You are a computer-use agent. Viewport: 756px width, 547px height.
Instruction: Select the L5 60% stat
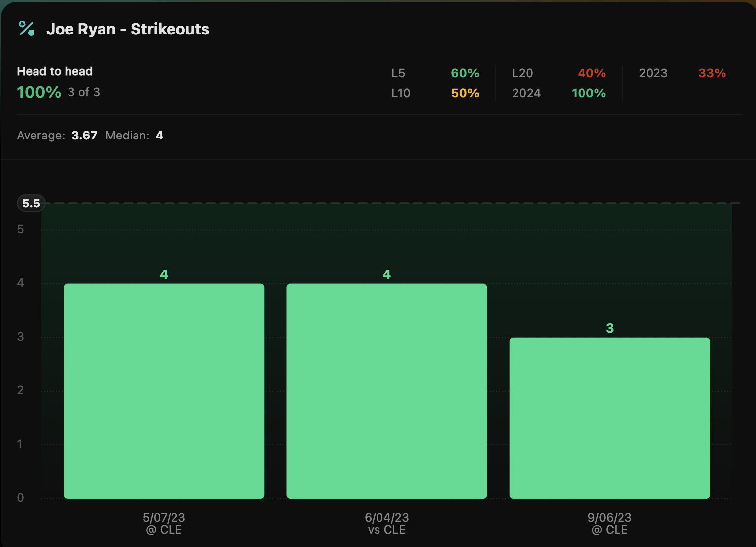[x=435, y=73]
